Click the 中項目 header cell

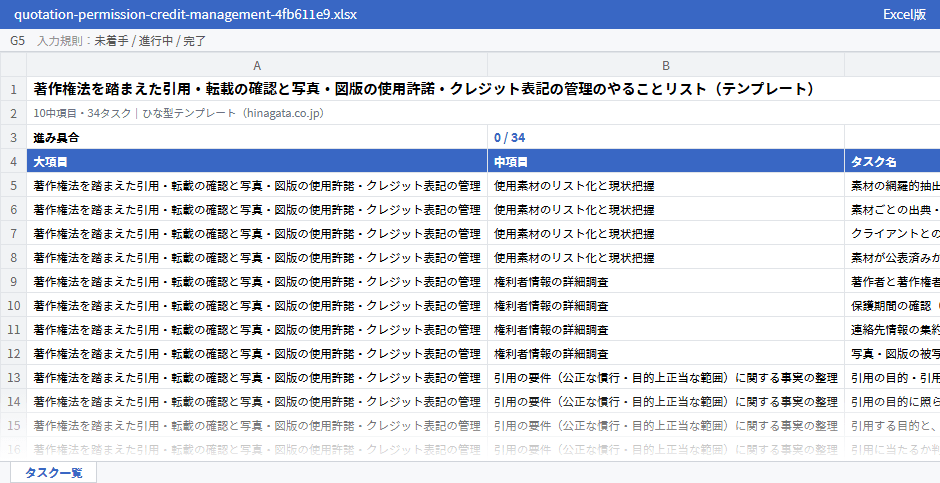(666, 161)
